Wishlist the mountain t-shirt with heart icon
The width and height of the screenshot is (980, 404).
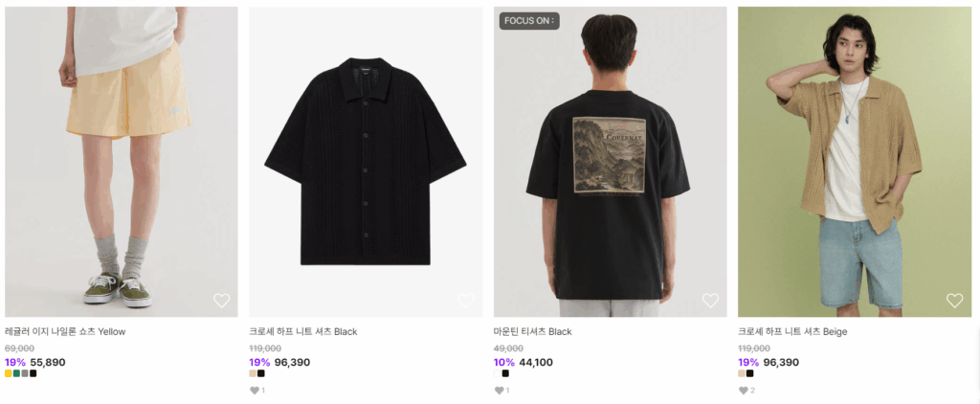point(710,301)
